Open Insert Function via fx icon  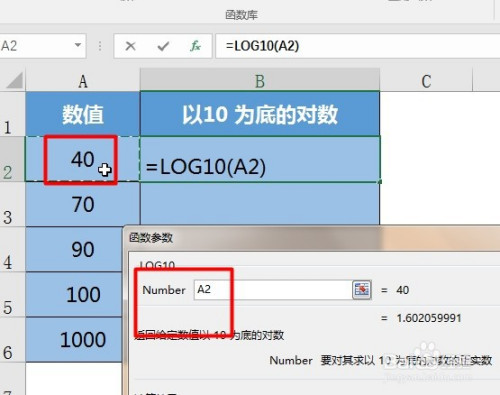tap(195, 46)
